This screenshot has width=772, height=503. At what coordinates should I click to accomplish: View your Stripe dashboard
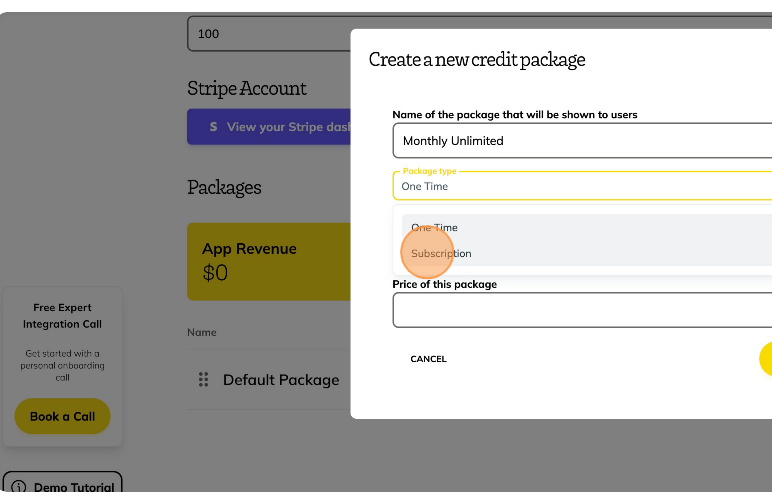click(269, 127)
